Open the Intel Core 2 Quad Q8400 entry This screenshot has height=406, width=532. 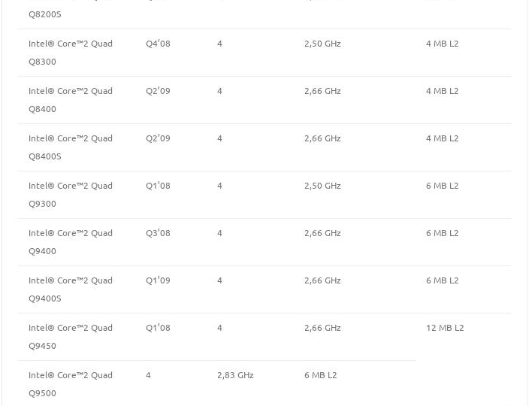(71, 100)
